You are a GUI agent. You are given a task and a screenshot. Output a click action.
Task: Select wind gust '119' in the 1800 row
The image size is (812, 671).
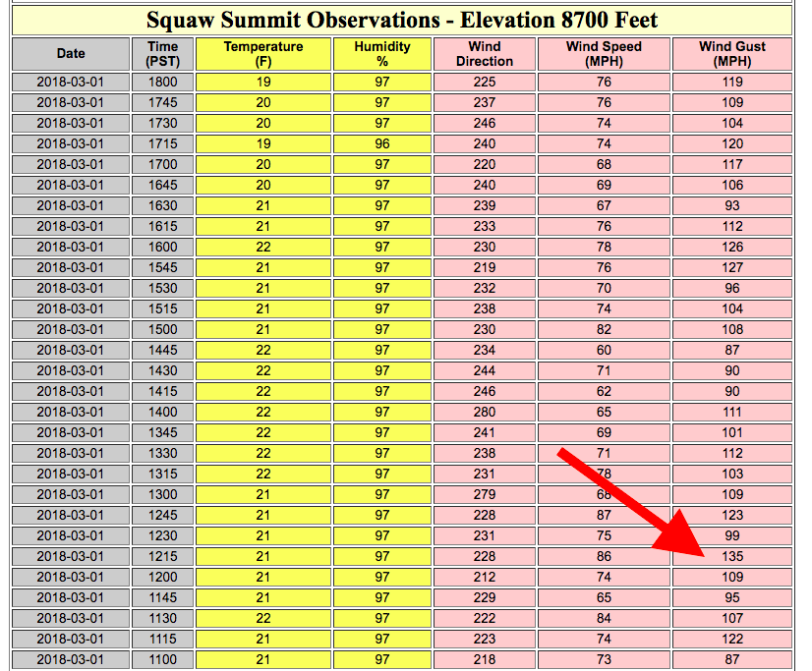pos(732,83)
